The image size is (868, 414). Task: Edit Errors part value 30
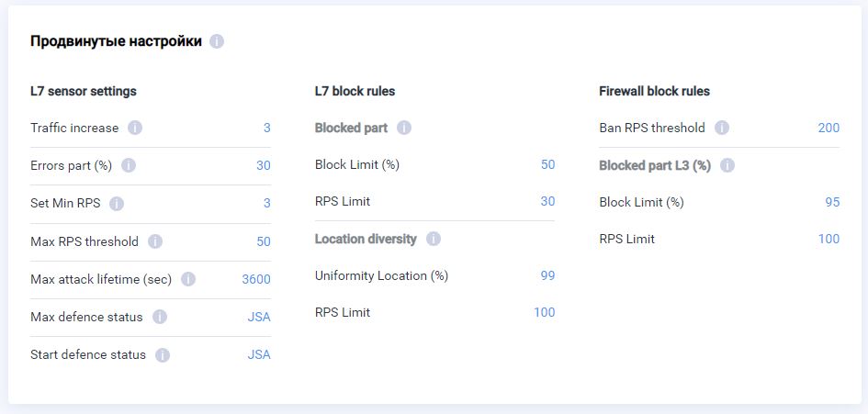(263, 165)
